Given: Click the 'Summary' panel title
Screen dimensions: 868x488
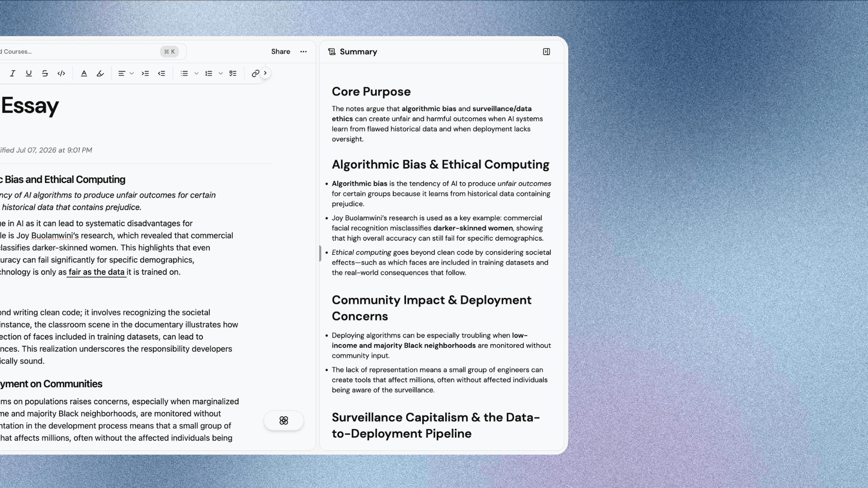Looking at the screenshot, I should click(359, 52).
